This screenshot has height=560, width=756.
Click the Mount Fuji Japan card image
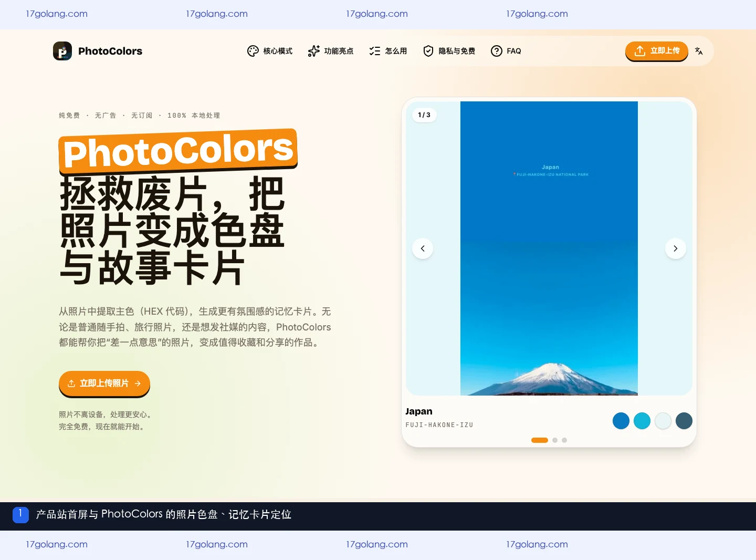pos(549,248)
